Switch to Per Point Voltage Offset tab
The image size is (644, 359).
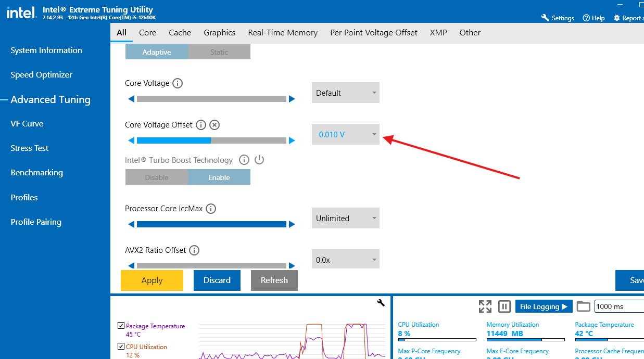[374, 33]
